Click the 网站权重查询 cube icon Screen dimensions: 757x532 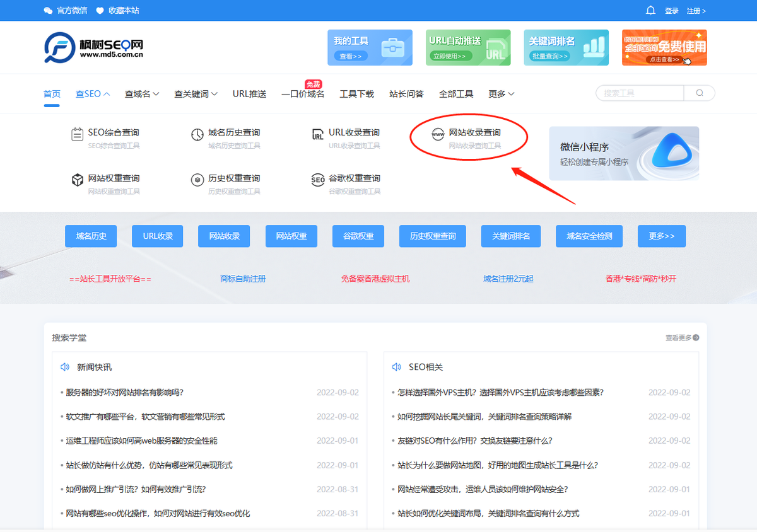coord(77,180)
